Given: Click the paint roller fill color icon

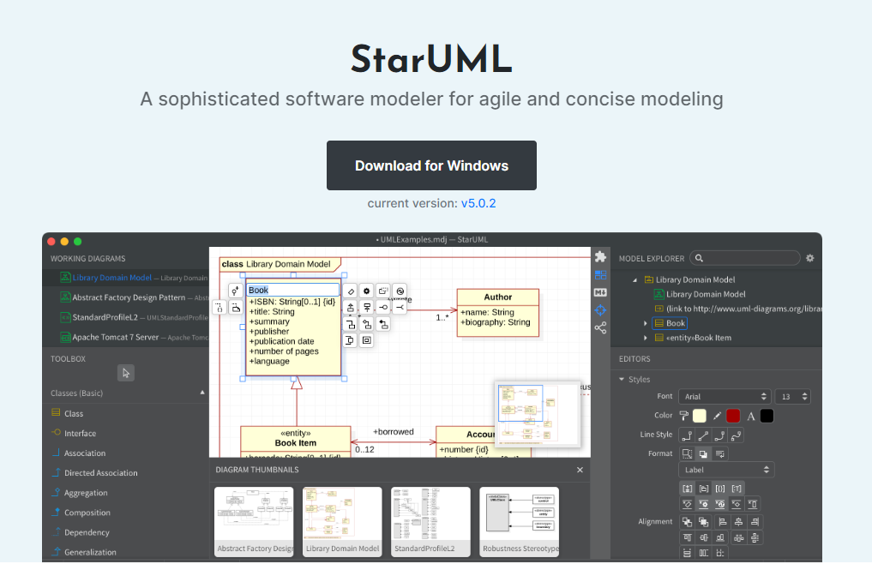Looking at the screenshot, I should pos(684,415).
